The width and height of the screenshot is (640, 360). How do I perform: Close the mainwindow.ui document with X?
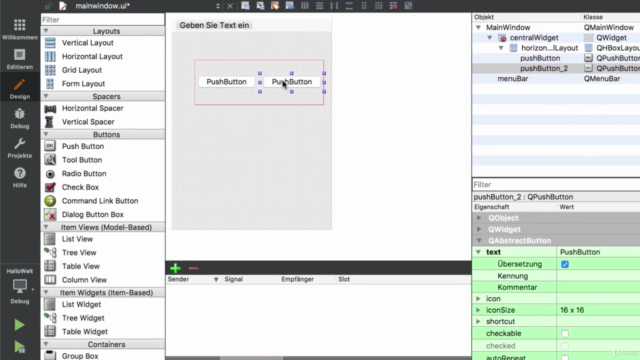[x=230, y=6]
